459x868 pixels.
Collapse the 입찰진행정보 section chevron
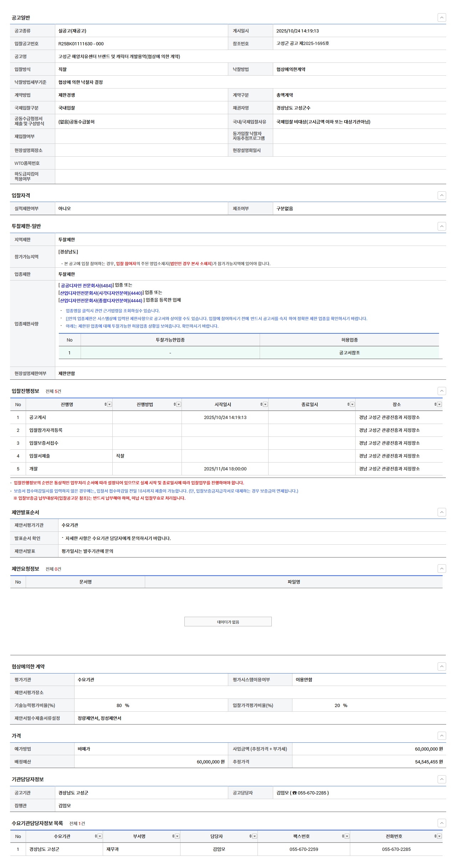[x=442, y=391]
